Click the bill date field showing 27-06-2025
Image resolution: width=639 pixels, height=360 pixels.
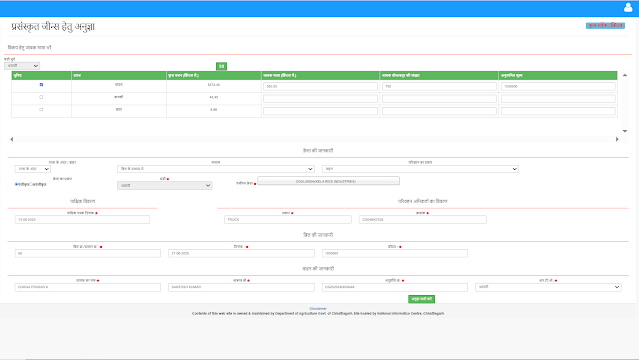[x=241, y=253]
